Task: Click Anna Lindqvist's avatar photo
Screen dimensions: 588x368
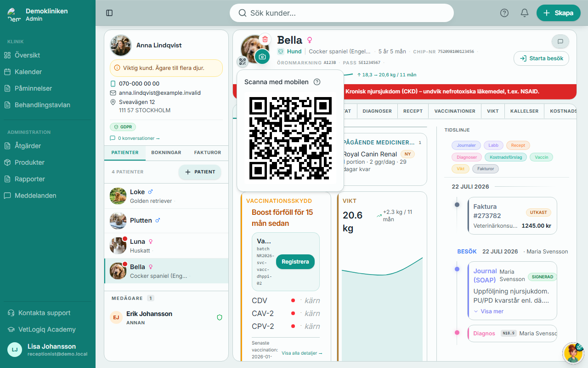Action: pyautogui.click(x=121, y=45)
